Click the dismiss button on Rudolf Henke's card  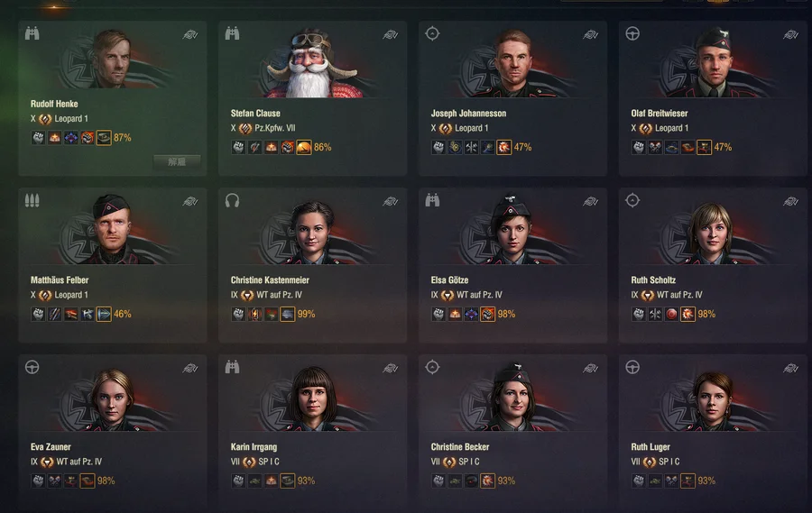click(x=177, y=161)
